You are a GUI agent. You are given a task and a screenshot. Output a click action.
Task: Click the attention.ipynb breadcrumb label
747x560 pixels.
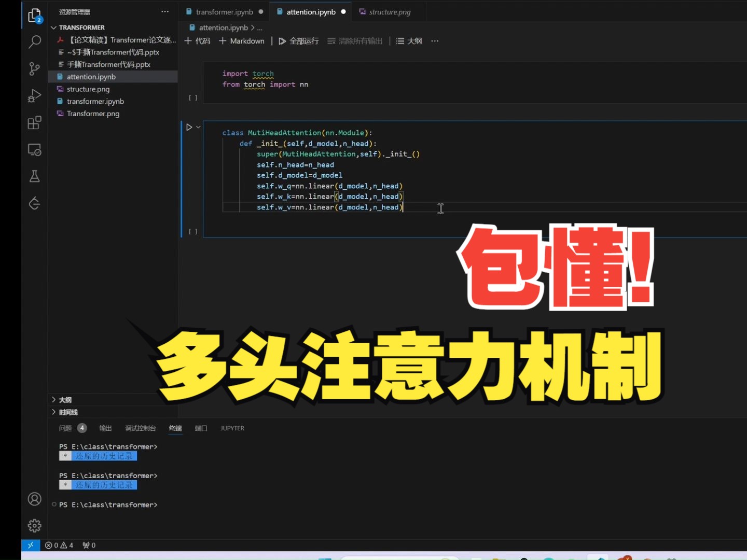click(x=223, y=27)
